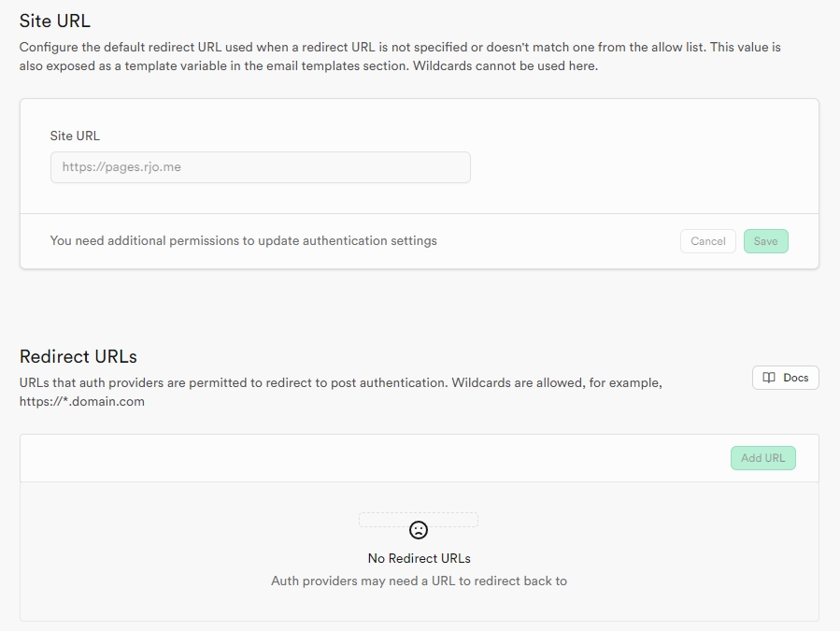
Task: Click the book icon in Docs button
Action: pyautogui.click(x=769, y=378)
